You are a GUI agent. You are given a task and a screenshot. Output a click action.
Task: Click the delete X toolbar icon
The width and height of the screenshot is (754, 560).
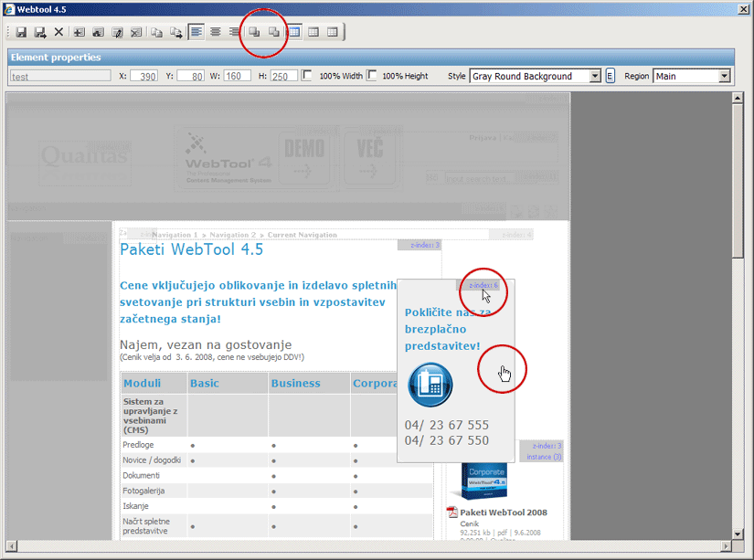coord(58,32)
